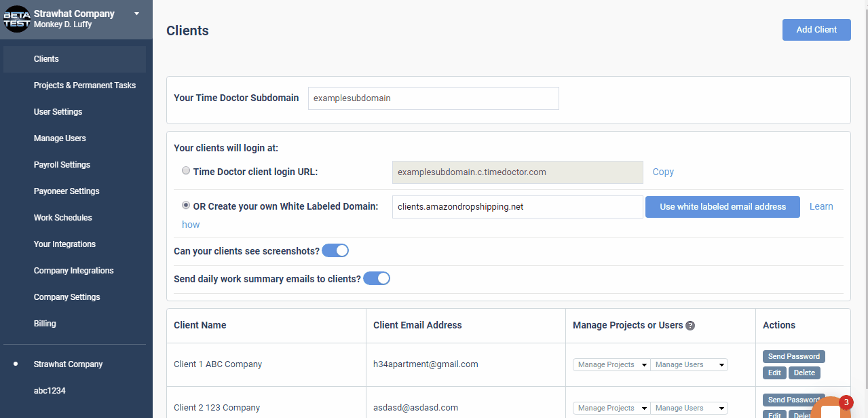Click the Time Doctor Subdomain input field
The height and width of the screenshot is (418, 868).
point(433,98)
